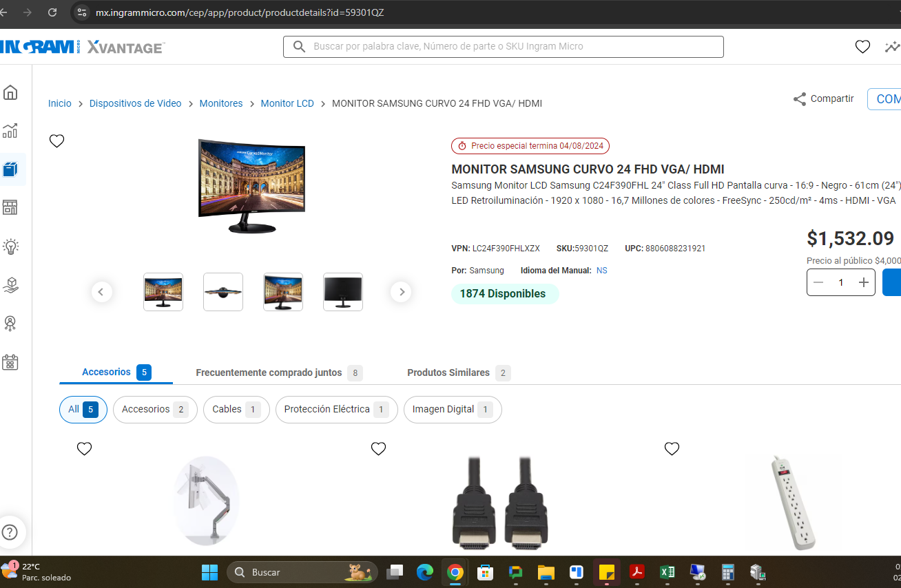This screenshot has width=901, height=588.
Task: Switch to the Accesorios tab
Action: (116, 372)
